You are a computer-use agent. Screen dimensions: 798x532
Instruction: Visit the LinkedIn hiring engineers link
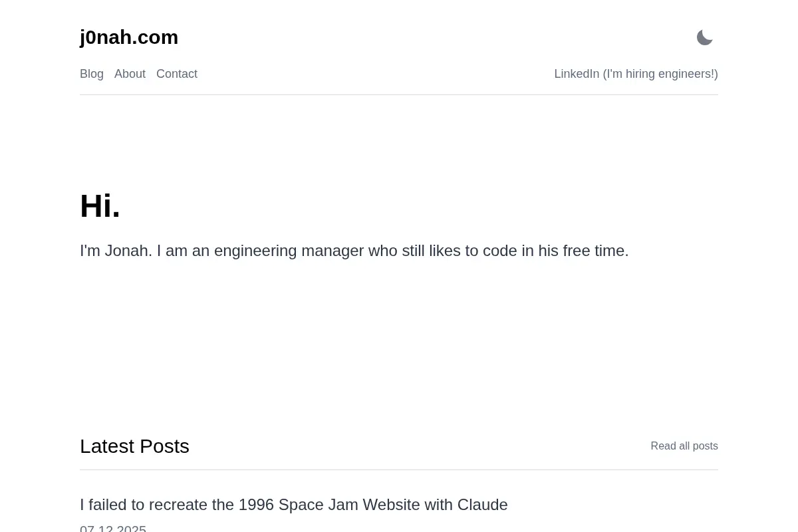pyautogui.click(x=636, y=74)
